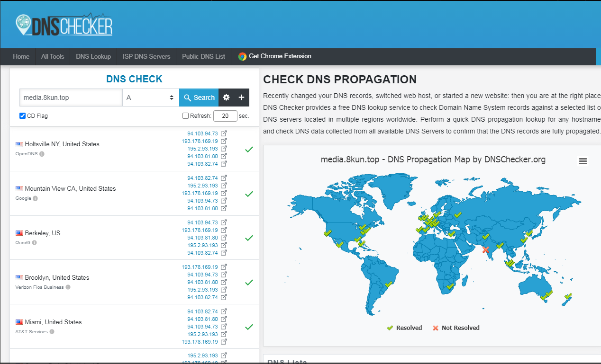Open the Home menu item
Screen dimensions: 601x364
coord(21,56)
